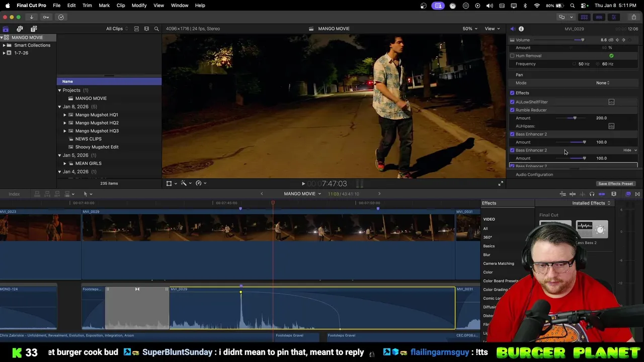Open the All Clips filter dropdown
Screen dimensions: 644x362
pos(117,29)
